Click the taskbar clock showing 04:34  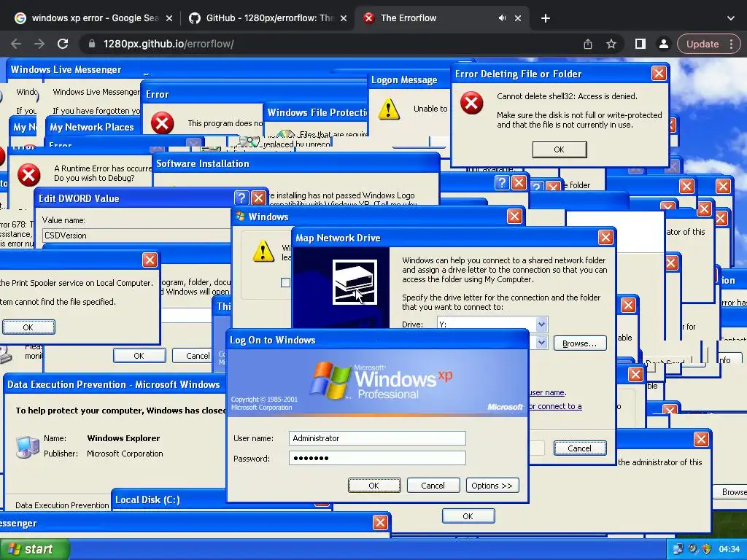[x=729, y=549]
